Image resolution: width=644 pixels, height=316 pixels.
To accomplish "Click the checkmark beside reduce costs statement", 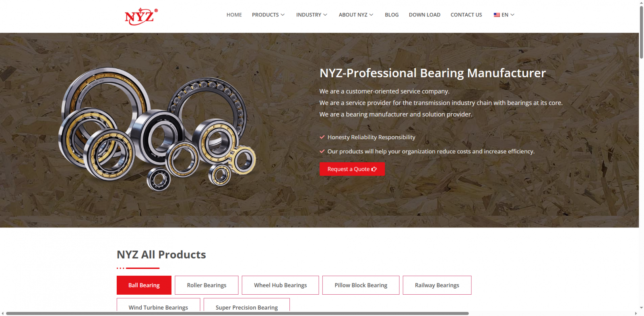I will point(322,151).
